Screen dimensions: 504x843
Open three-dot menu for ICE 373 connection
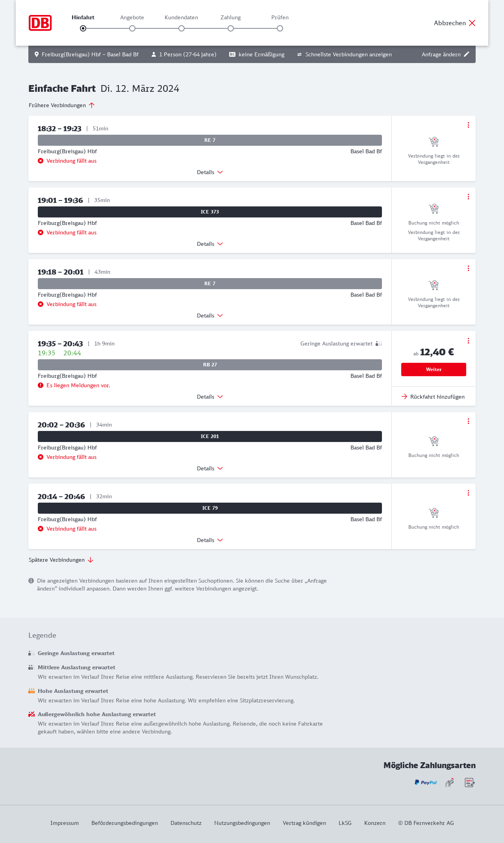[x=468, y=197]
